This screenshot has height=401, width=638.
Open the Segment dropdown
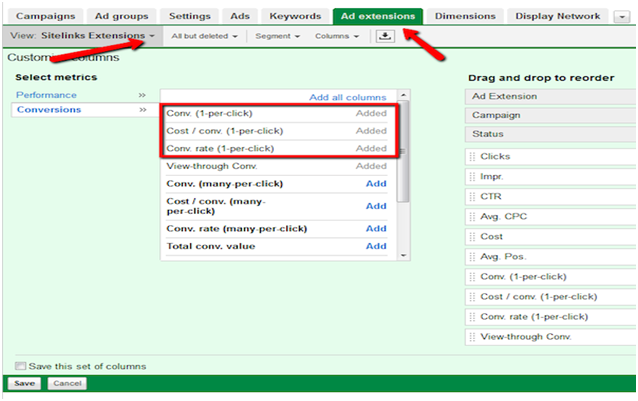pos(277,36)
